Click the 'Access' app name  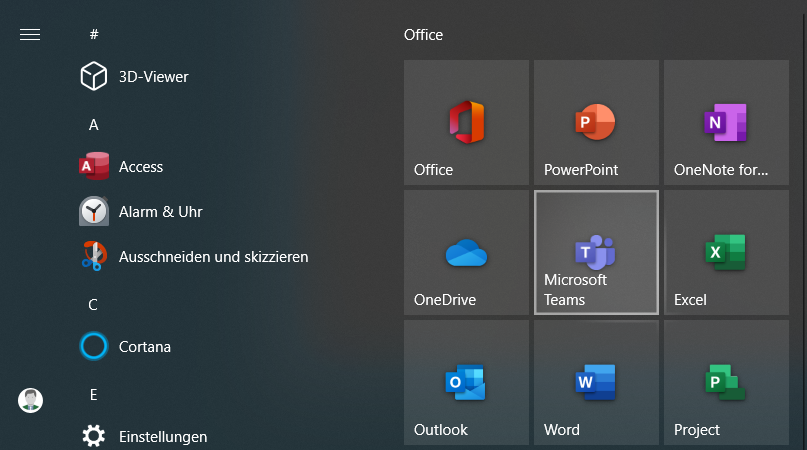click(x=141, y=167)
